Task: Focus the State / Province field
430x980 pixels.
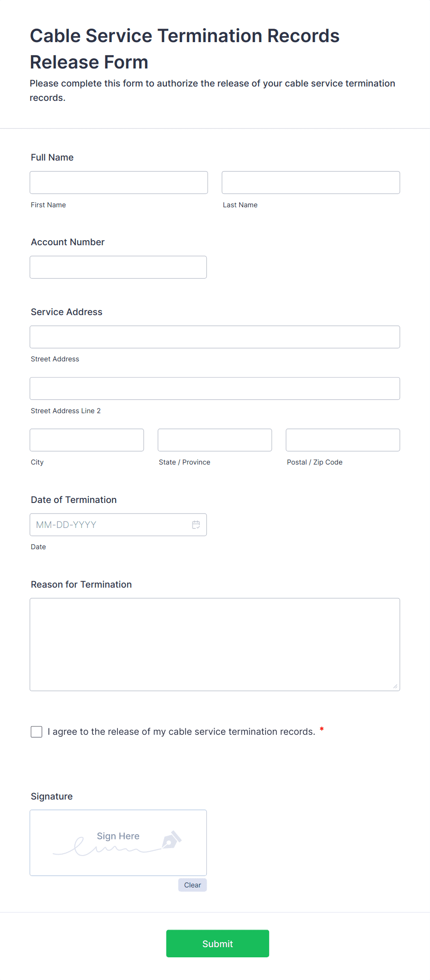Action: [x=215, y=440]
